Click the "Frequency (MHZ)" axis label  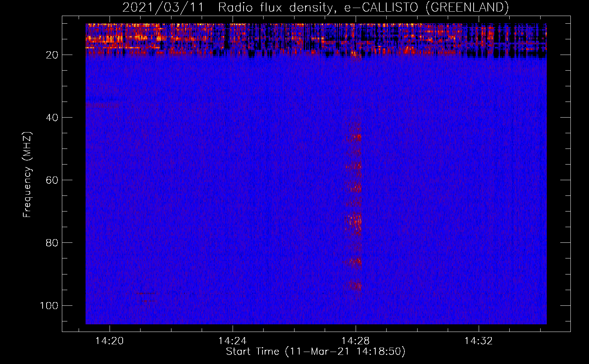point(27,175)
